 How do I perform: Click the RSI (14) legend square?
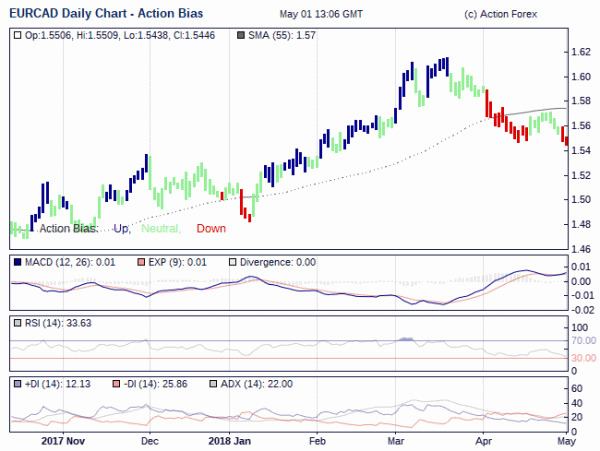pos(17,323)
